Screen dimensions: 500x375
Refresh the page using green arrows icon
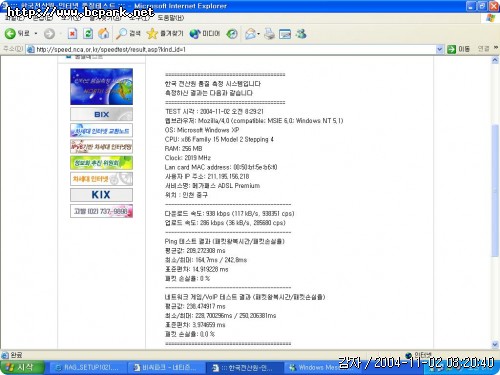click(88, 33)
